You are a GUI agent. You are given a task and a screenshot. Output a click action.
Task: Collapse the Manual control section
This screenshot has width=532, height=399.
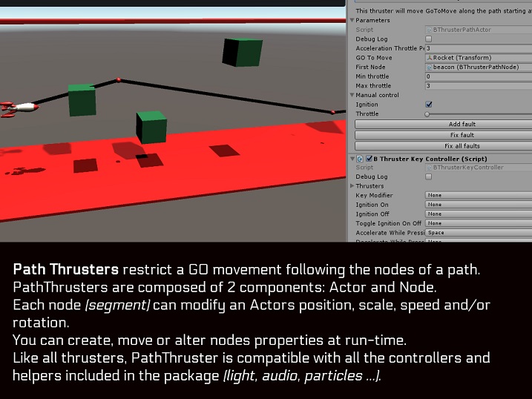[x=352, y=95]
